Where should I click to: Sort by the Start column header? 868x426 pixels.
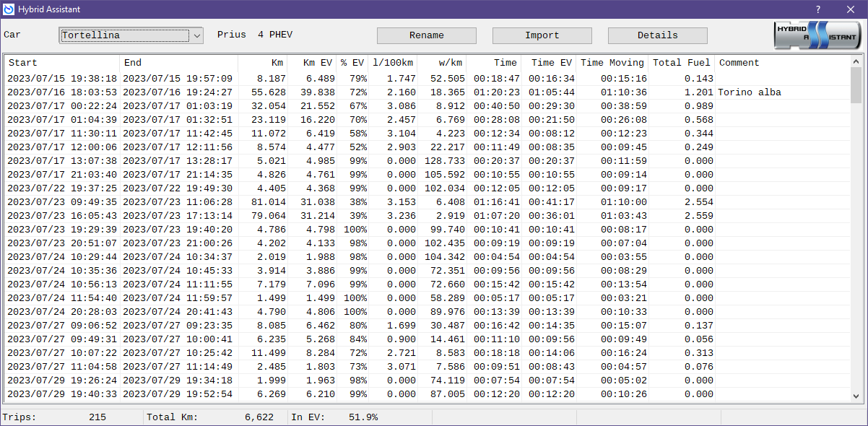click(62, 63)
